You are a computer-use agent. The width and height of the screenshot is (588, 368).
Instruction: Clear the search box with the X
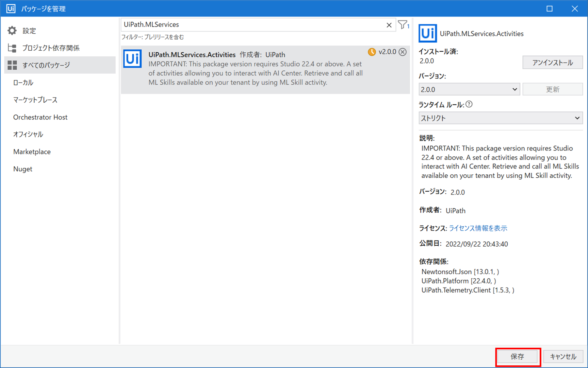point(389,25)
